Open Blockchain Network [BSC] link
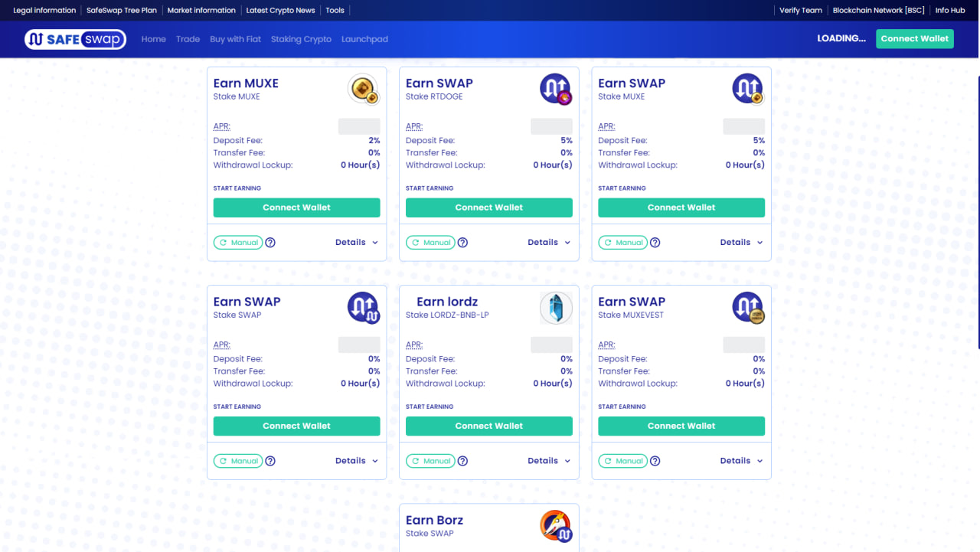Image resolution: width=980 pixels, height=552 pixels. click(879, 11)
